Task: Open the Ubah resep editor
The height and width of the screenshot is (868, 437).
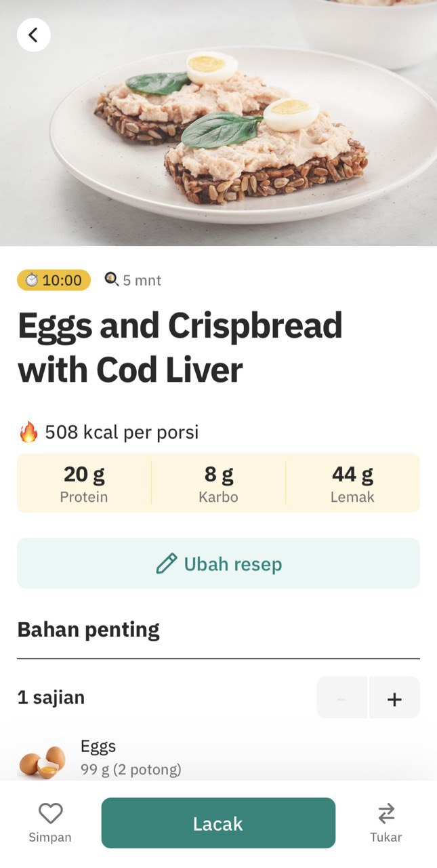Action: pos(218,564)
